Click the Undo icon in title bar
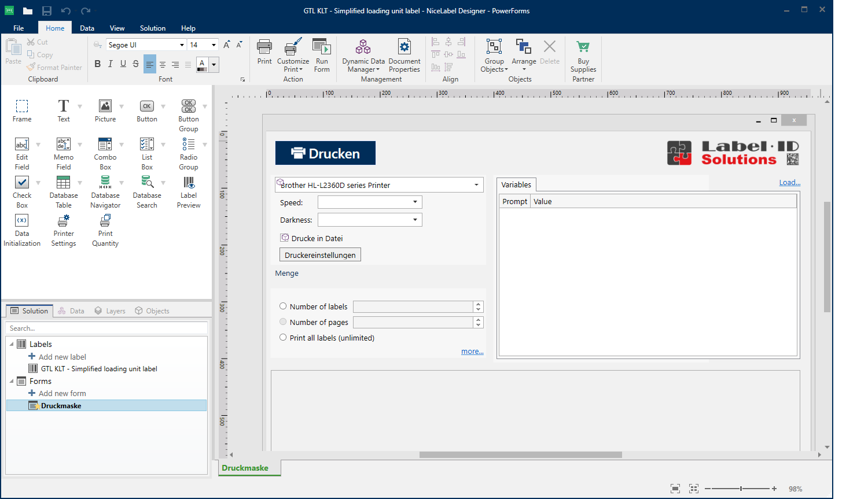 pyautogui.click(x=65, y=10)
